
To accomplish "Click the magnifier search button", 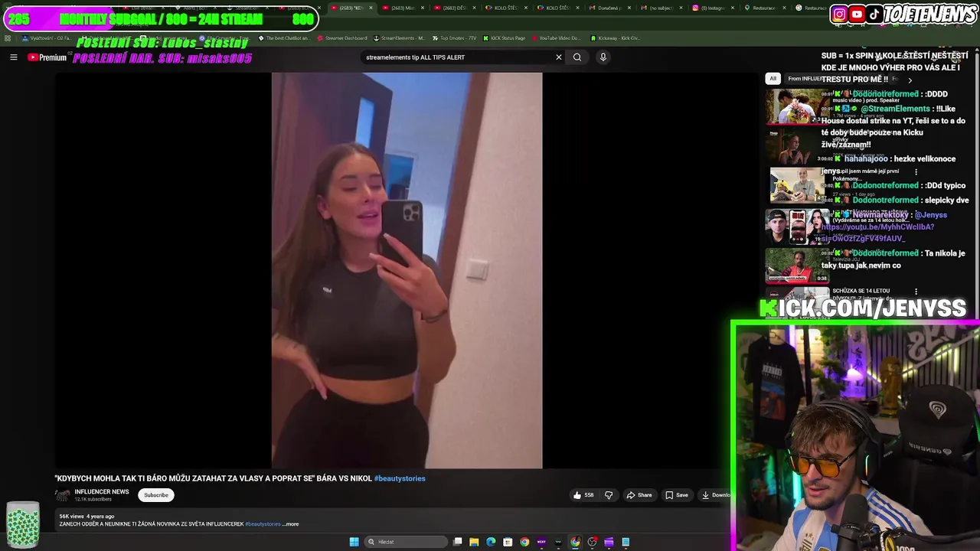I will click(x=577, y=57).
